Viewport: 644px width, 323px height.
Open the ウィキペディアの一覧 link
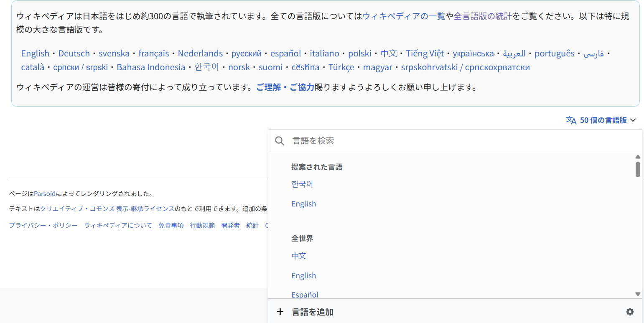pyautogui.click(x=404, y=16)
